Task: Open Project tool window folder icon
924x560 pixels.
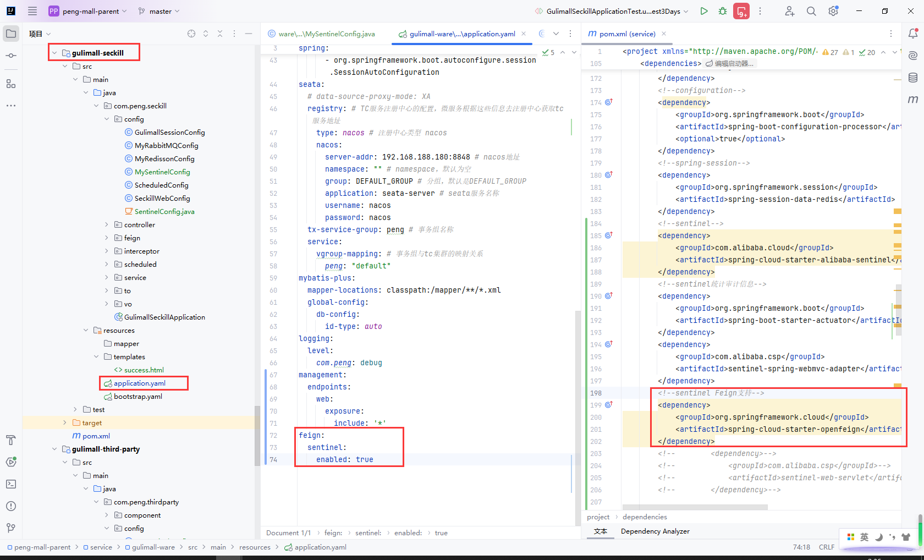Action: [11, 34]
